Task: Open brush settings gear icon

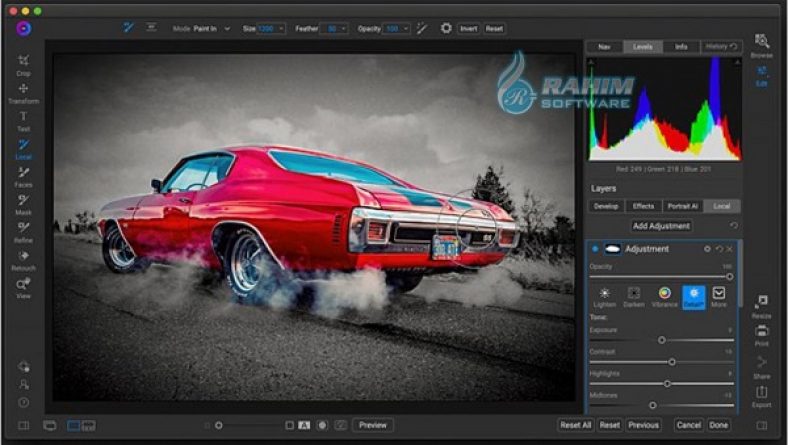Action: point(446,28)
